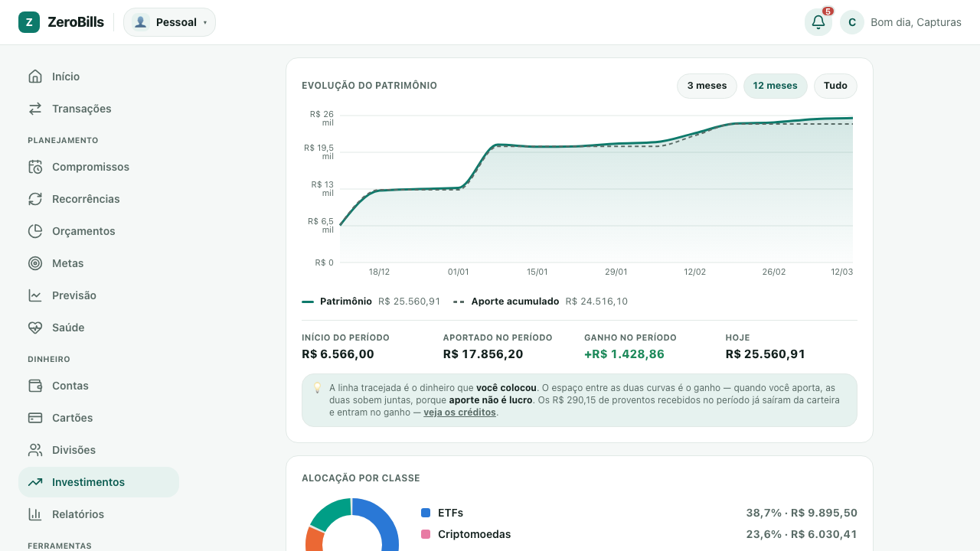
Task: Click the Divisões people icon
Action: click(x=35, y=450)
